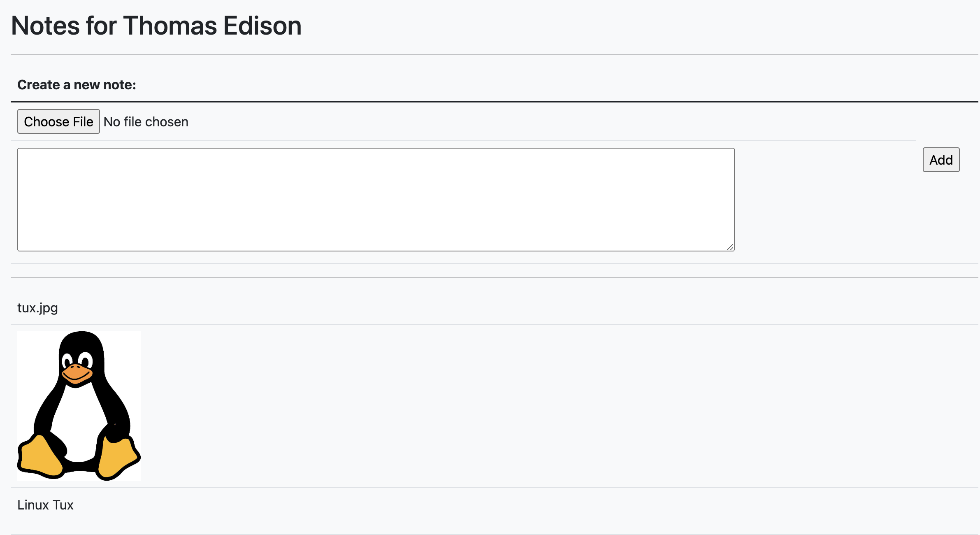Click the penguin's eyes

coord(77,361)
